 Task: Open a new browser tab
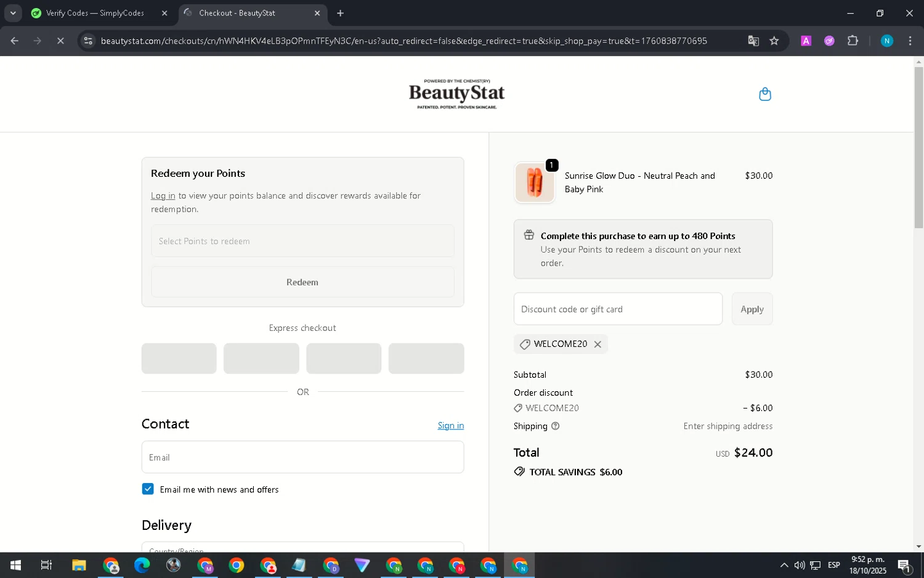(340, 13)
